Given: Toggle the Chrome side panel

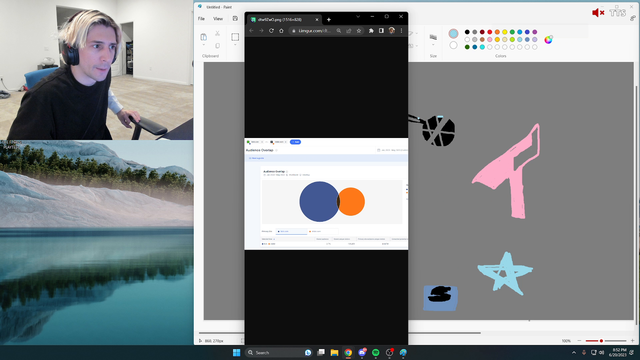Looking at the screenshot, I should point(381,31).
